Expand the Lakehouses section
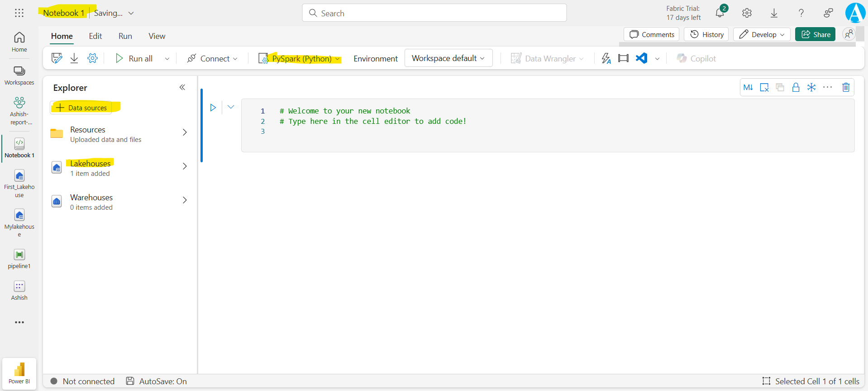Screen dimensions: 868x391 (x=185, y=166)
